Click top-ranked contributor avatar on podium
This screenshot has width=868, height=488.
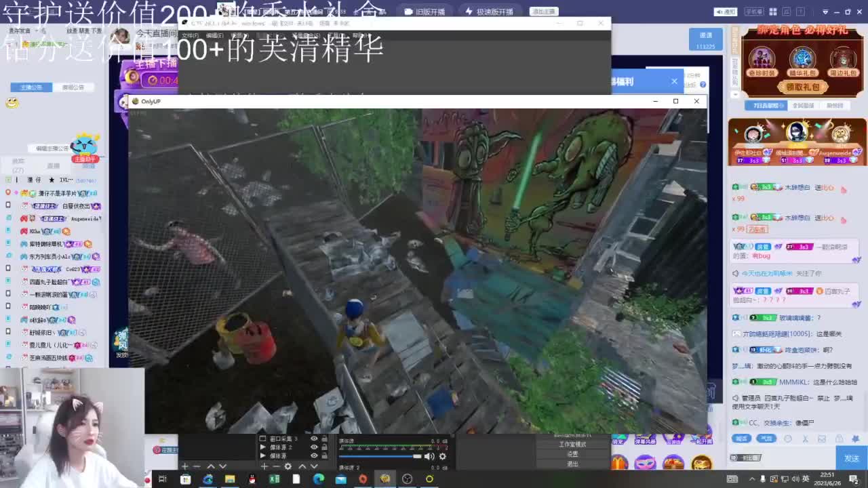tap(797, 131)
